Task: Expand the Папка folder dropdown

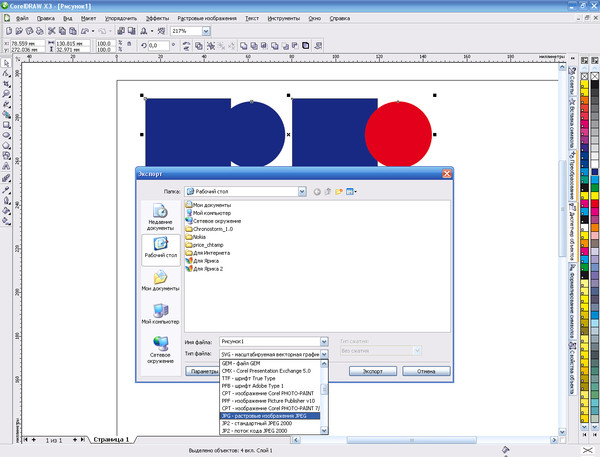Action: [302, 191]
